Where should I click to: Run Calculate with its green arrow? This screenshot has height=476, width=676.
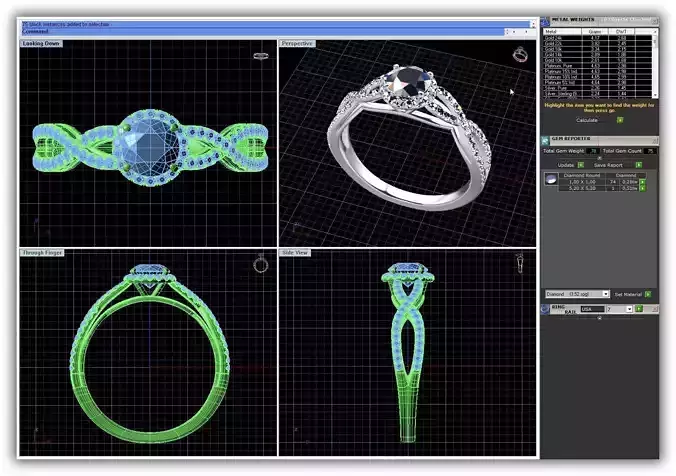(620, 120)
